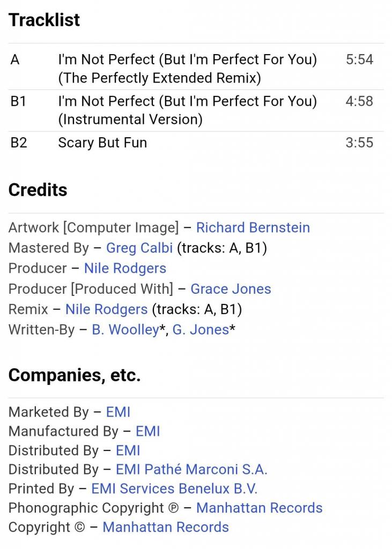Open EMI link next to Manufactured By
This screenshot has height=549, width=392.
(147, 431)
